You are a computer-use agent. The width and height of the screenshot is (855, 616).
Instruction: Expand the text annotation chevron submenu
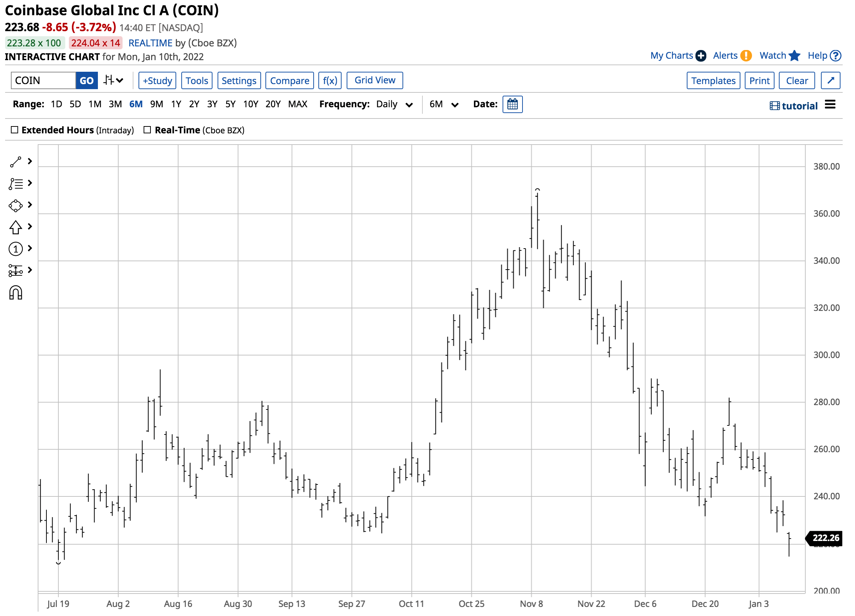pyautogui.click(x=30, y=183)
